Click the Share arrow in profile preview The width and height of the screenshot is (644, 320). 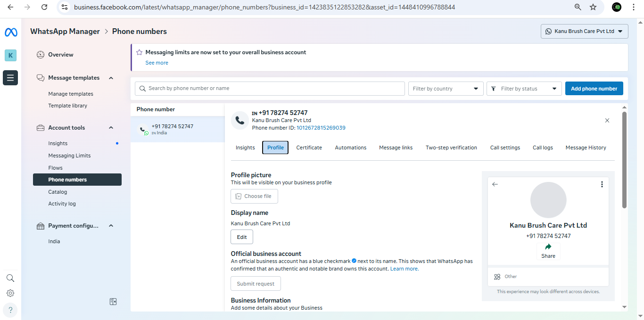point(548,247)
